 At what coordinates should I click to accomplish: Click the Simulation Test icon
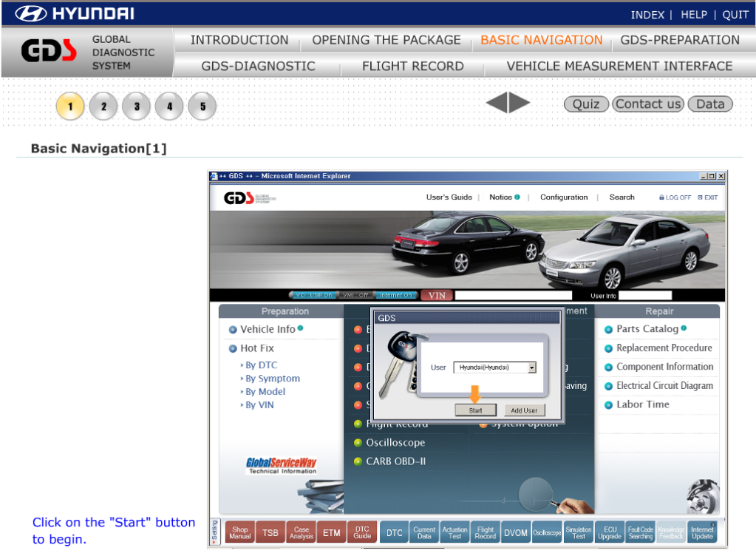579,532
